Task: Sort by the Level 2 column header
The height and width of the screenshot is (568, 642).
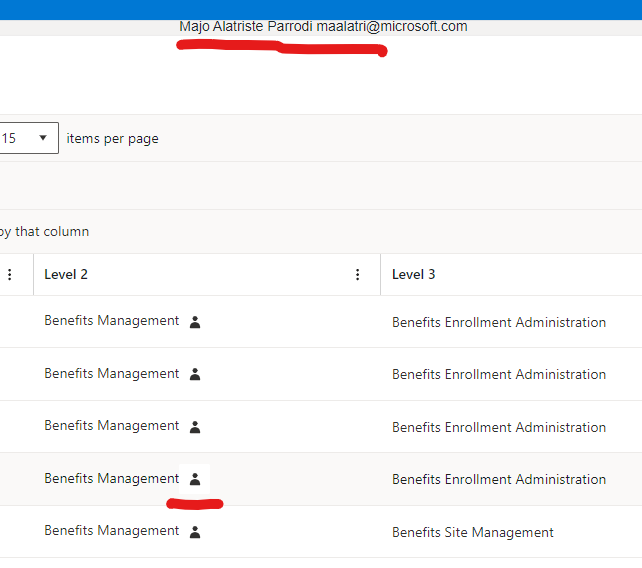Action: pyautogui.click(x=66, y=275)
